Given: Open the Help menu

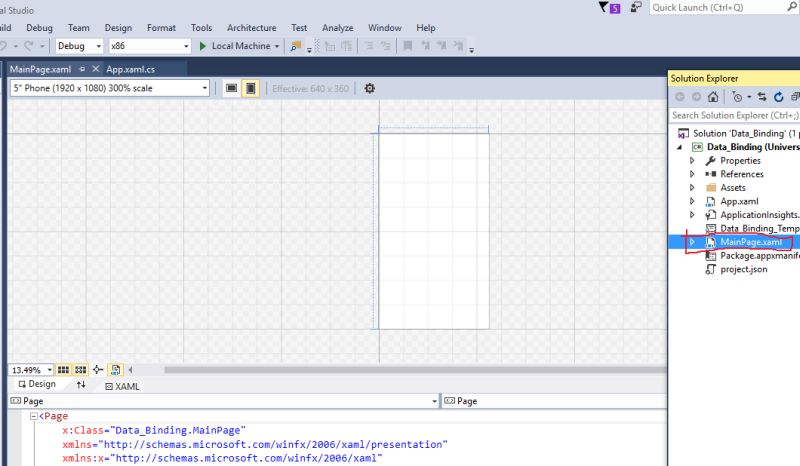Looking at the screenshot, I should tap(426, 28).
